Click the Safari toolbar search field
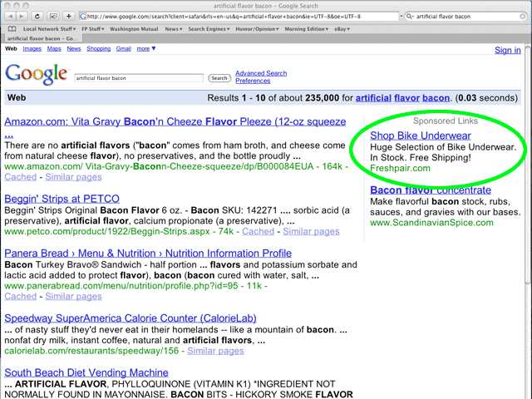This screenshot has height=399, width=532. point(466,17)
